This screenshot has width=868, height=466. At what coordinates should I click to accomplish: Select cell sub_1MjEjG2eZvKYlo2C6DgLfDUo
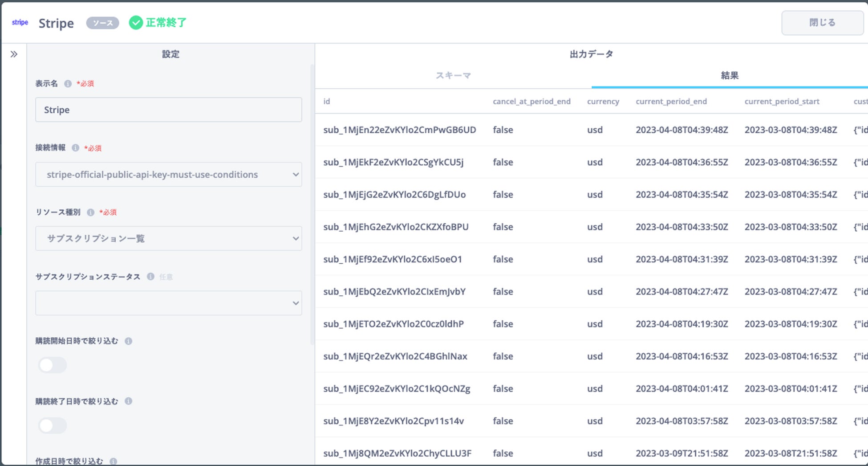394,195
